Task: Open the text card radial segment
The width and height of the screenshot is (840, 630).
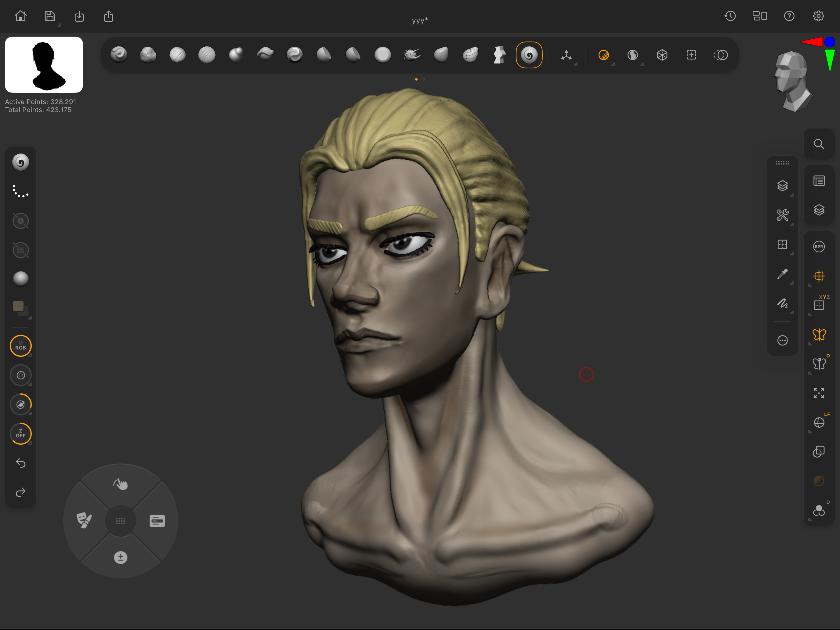Action: click(x=157, y=521)
